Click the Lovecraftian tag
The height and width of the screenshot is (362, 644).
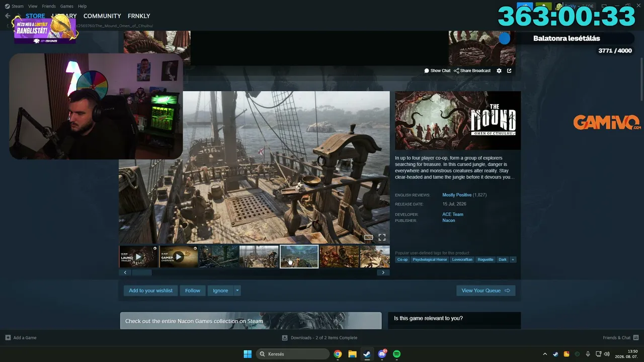(x=462, y=260)
